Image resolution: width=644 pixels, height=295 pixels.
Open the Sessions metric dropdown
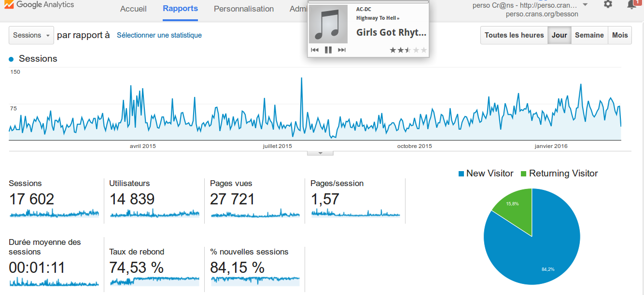31,35
